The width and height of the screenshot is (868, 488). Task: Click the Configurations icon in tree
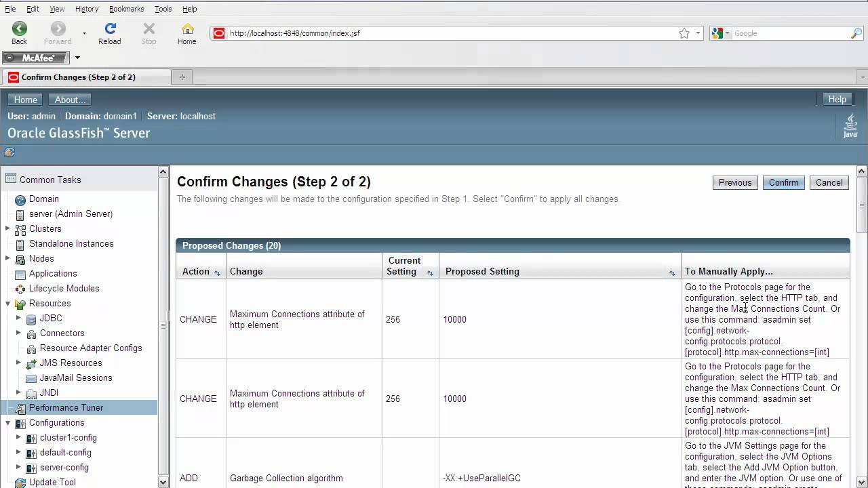click(x=20, y=423)
